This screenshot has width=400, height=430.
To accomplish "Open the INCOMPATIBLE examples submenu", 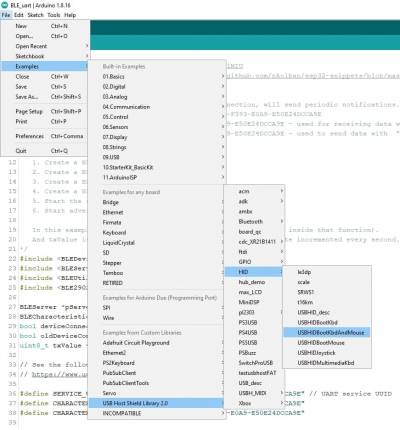I will pyautogui.click(x=156, y=413).
